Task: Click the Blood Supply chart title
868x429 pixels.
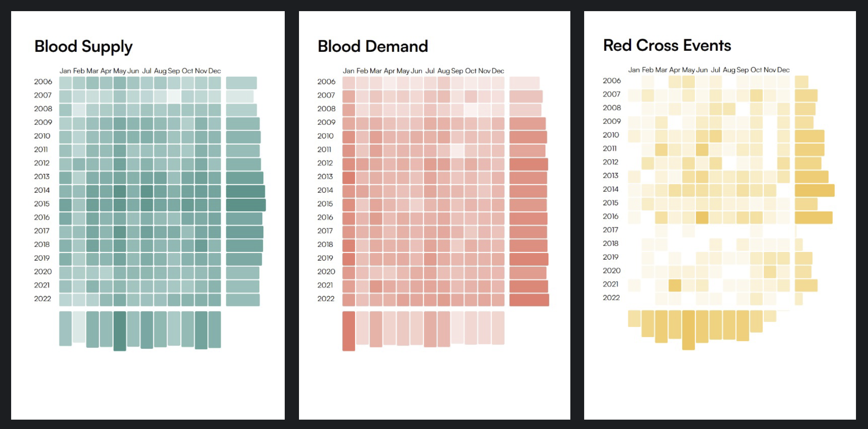Action: [83, 47]
